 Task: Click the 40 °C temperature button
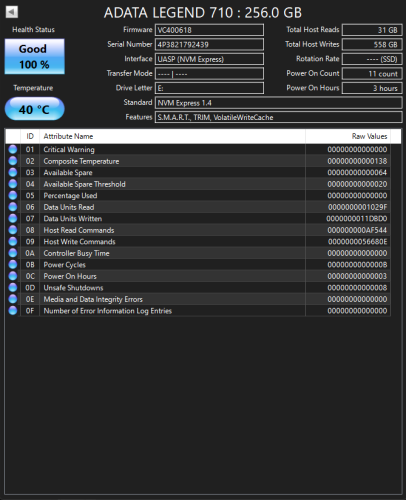click(x=35, y=109)
